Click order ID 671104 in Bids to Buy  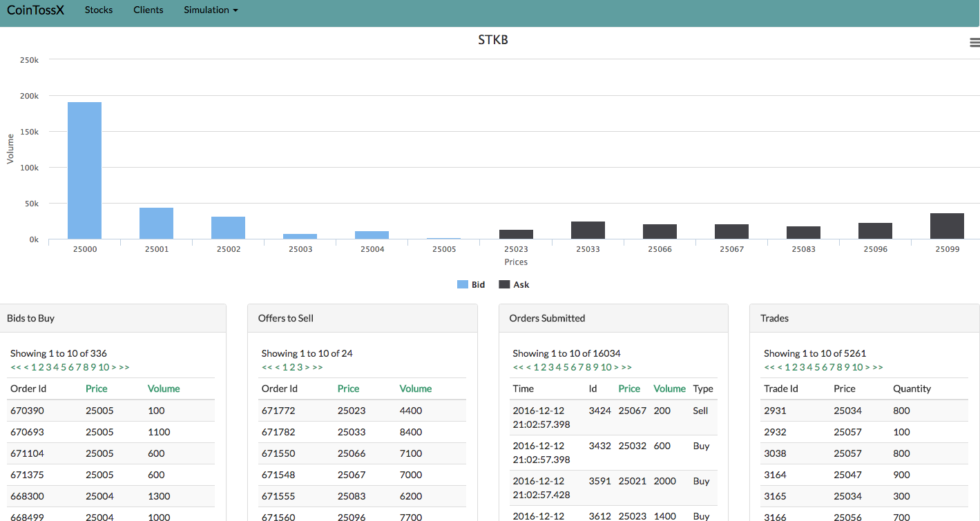(x=27, y=453)
